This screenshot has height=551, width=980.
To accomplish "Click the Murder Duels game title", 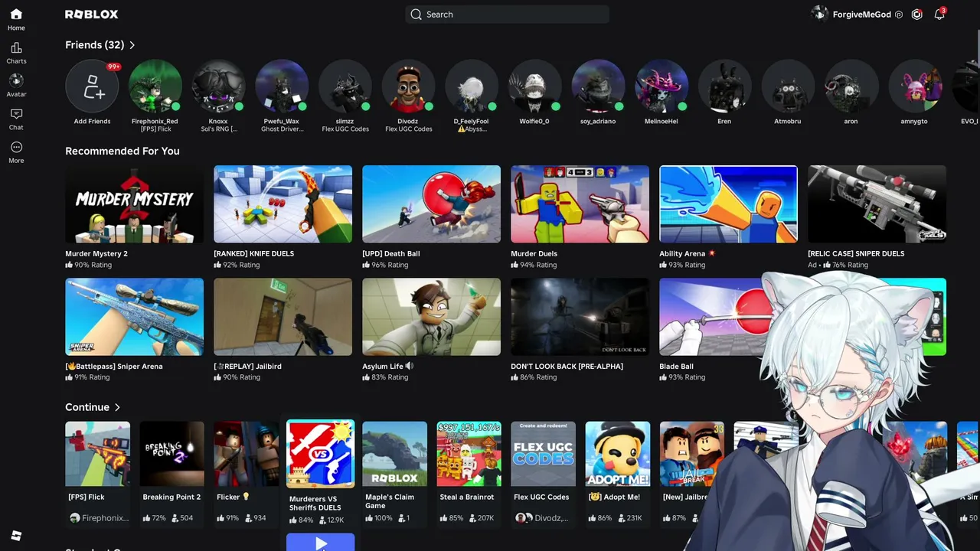I will click(534, 254).
